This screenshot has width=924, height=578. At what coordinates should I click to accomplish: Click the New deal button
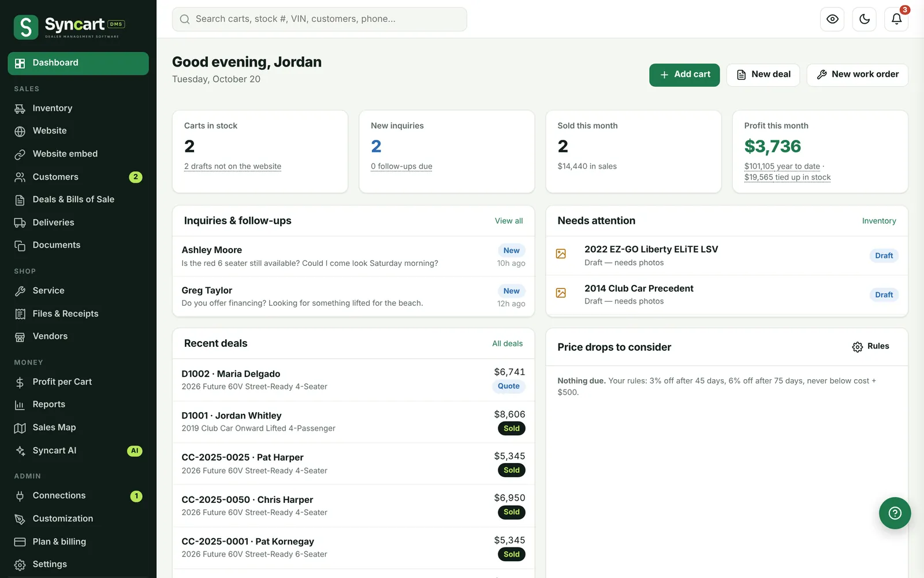763,75
